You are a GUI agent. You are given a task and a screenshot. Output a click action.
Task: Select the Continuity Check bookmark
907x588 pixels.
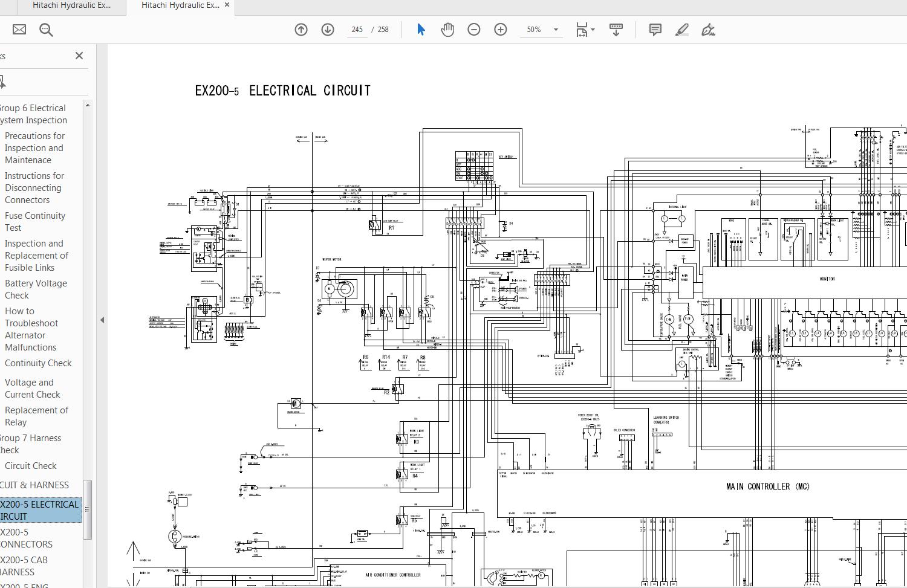[38, 363]
